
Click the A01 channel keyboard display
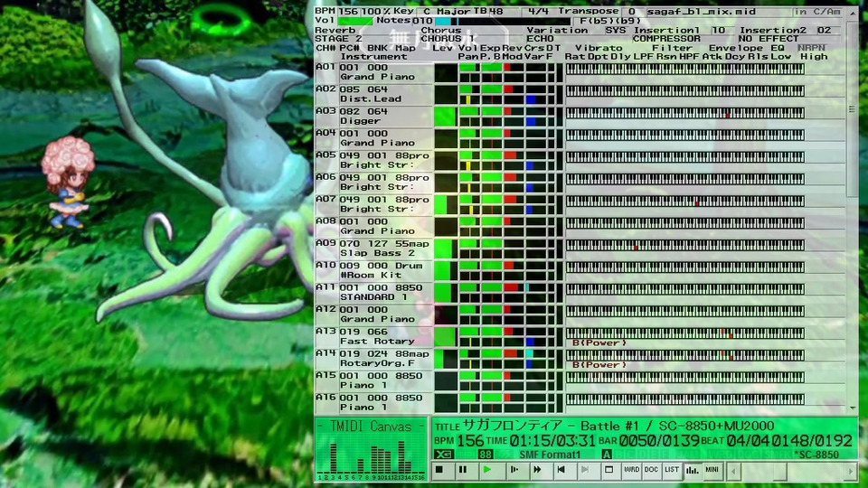(684, 69)
